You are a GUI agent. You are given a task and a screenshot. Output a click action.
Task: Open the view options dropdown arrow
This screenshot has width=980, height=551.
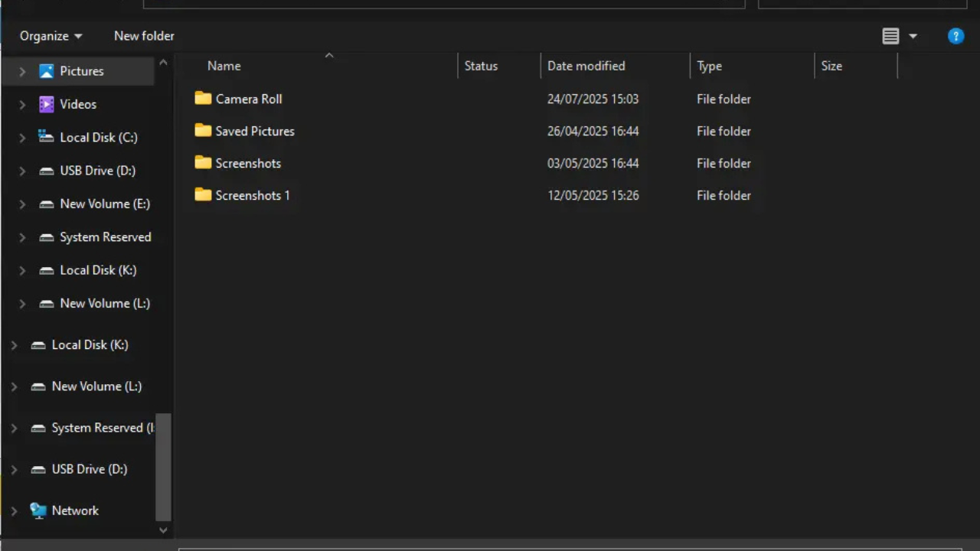[x=913, y=36]
